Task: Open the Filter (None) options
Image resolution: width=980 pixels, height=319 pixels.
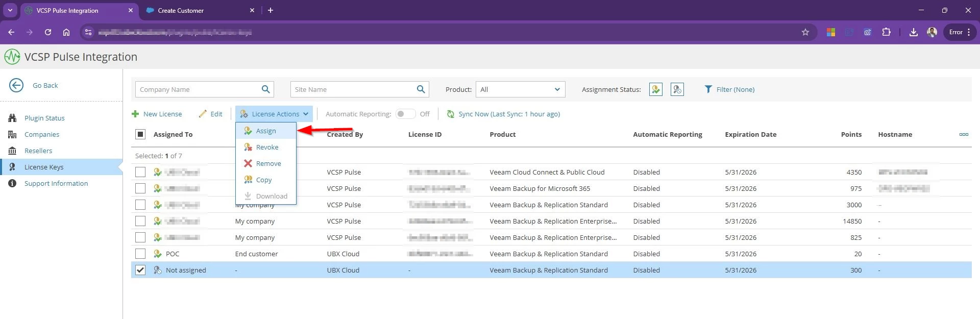Action: tap(729, 89)
